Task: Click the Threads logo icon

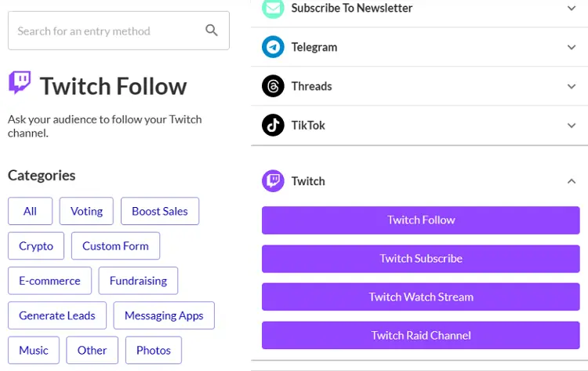Action: point(273,86)
